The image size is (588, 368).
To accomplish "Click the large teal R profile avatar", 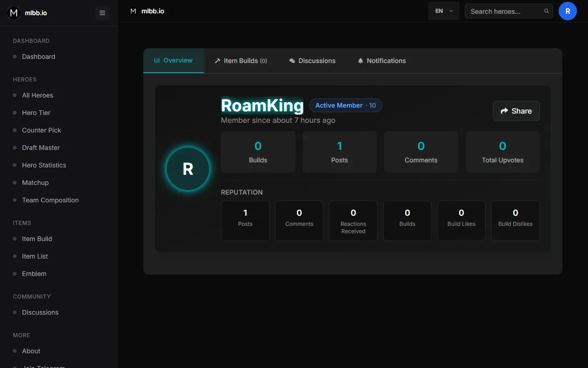I will pyautogui.click(x=188, y=169).
